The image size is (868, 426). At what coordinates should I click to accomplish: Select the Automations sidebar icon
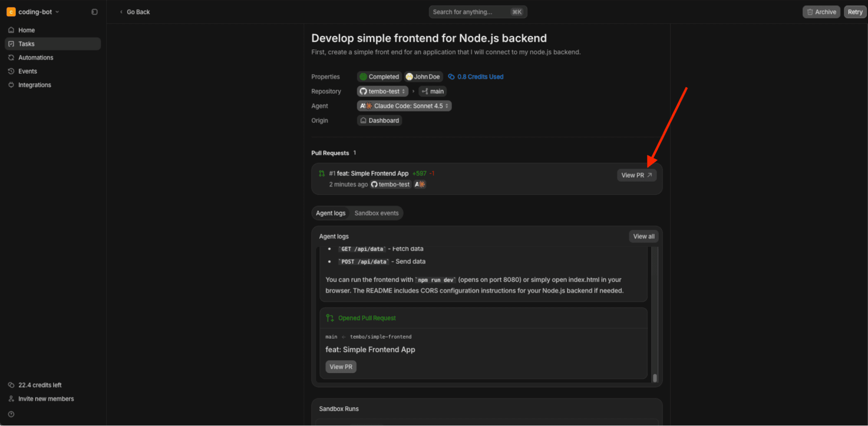pos(11,57)
